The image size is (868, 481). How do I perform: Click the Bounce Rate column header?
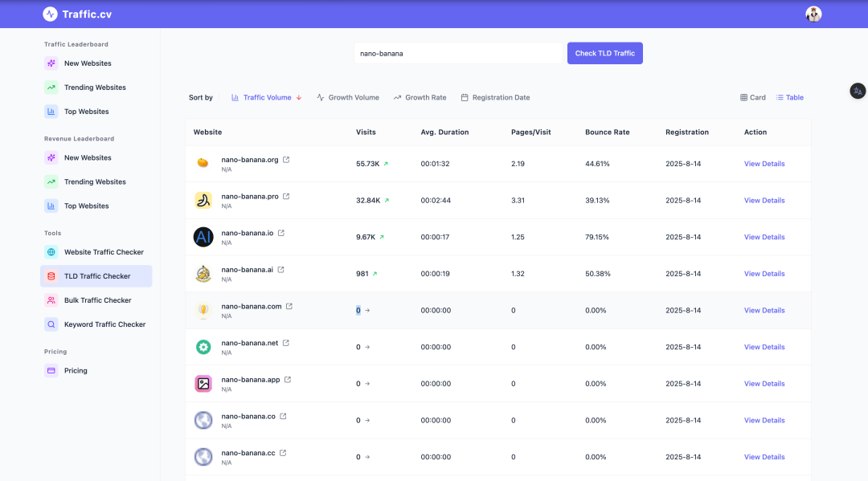pos(608,132)
